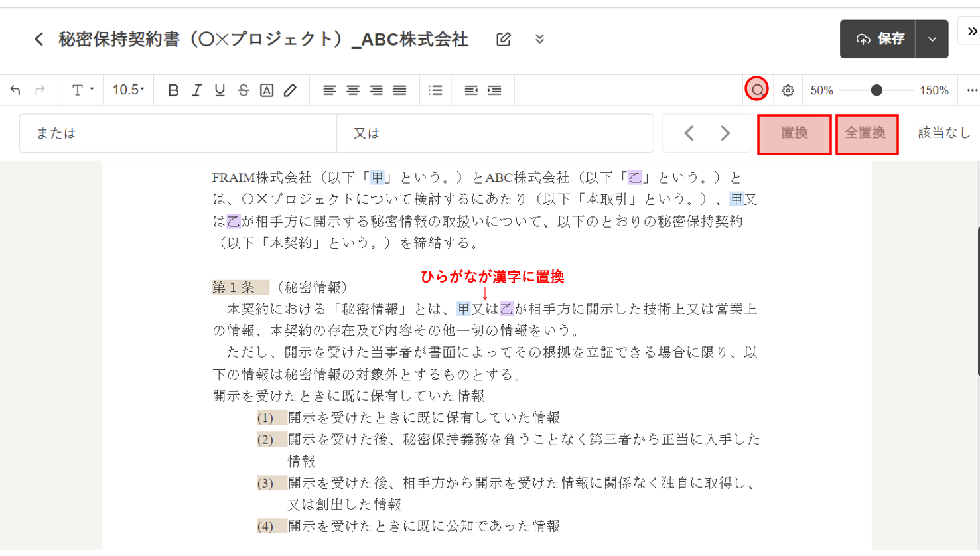Expand document details double chevron by title
The height and width of the screenshot is (556, 980).
[x=539, y=39]
